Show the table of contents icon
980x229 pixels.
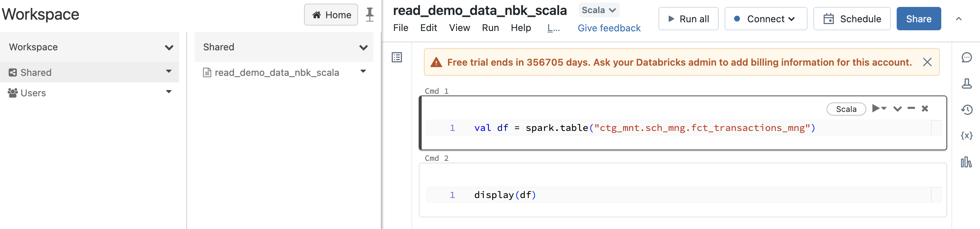tap(397, 57)
